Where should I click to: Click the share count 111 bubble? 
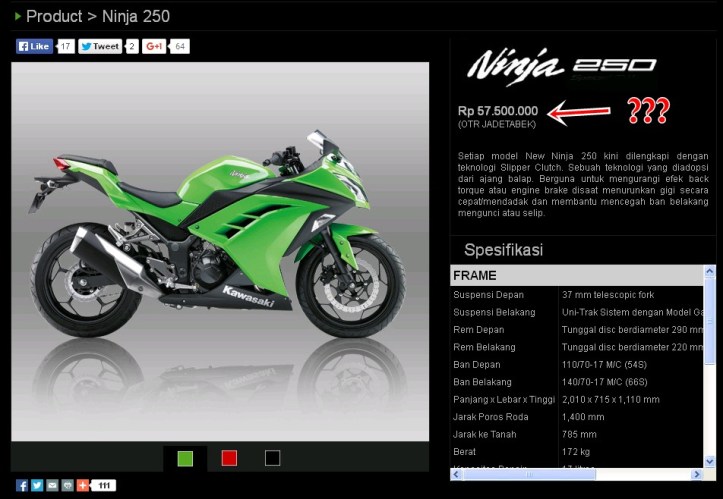point(105,486)
